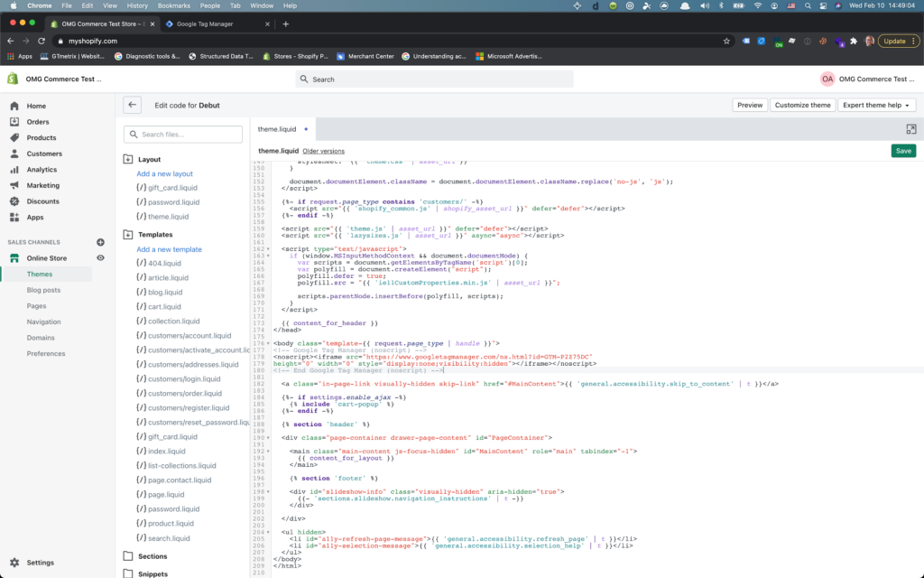
Task: Open the Expert theme help dropdown
Action: (x=876, y=105)
